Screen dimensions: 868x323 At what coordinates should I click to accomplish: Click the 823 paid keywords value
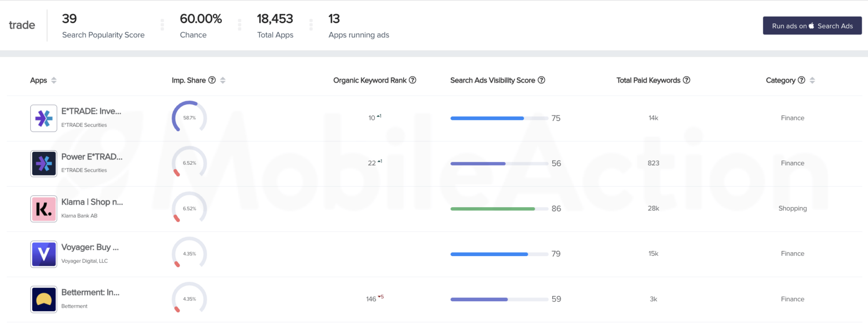pos(653,163)
